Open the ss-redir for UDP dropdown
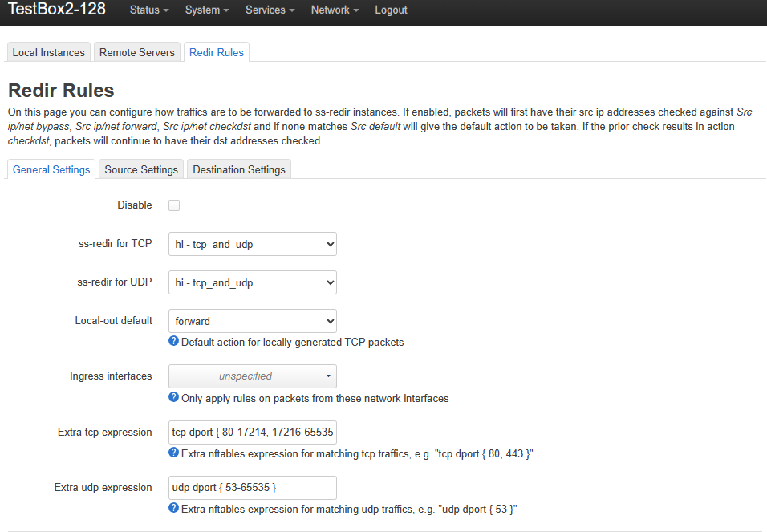The height and width of the screenshot is (532, 767). (252, 282)
